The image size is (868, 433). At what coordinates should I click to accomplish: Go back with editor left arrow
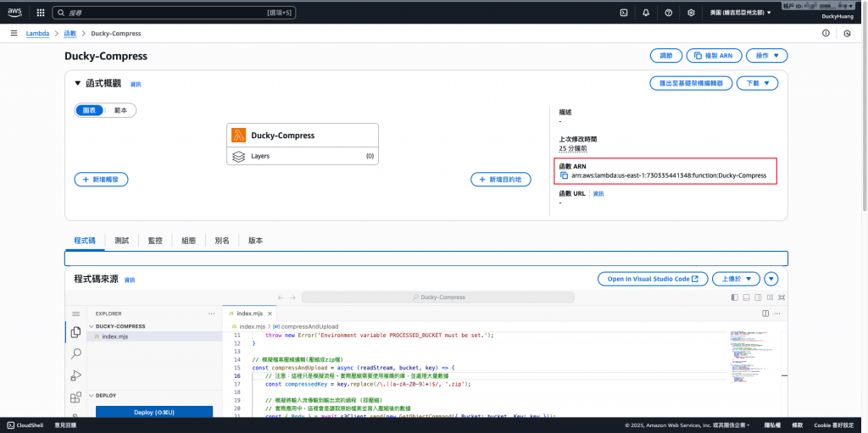pyautogui.click(x=281, y=297)
